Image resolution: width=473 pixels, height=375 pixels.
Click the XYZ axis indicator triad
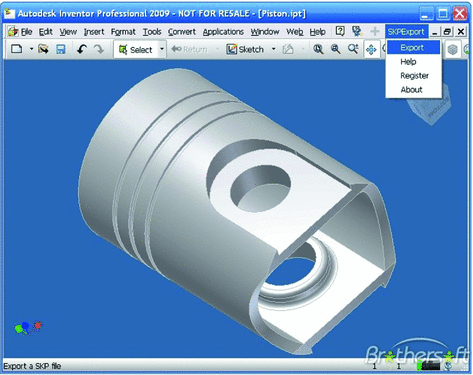point(28,327)
